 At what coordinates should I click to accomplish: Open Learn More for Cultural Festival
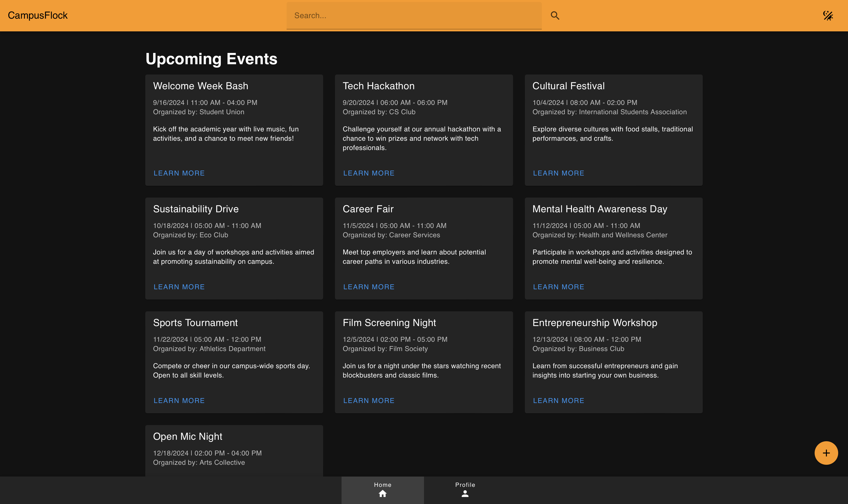point(558,173)
